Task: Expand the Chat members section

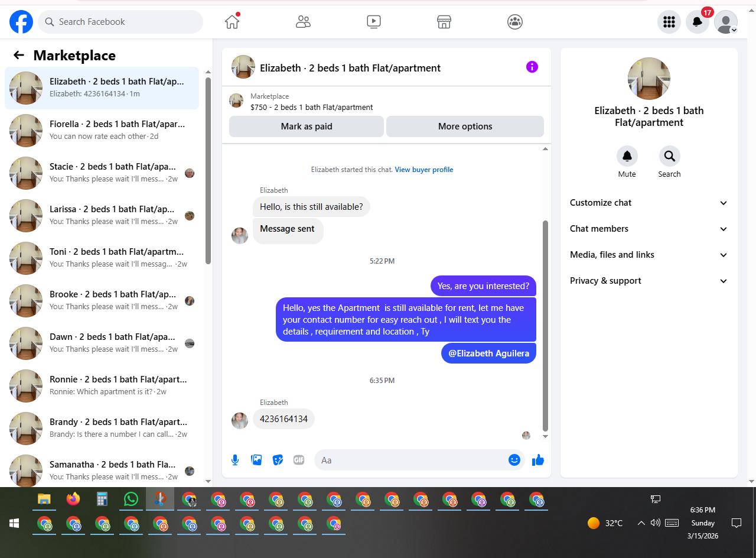Action: (649, 229)
